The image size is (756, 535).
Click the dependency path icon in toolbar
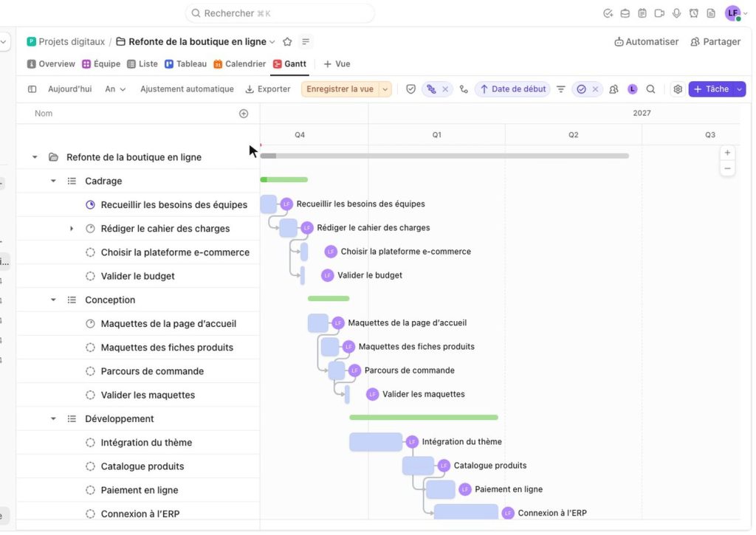(464, 89)
